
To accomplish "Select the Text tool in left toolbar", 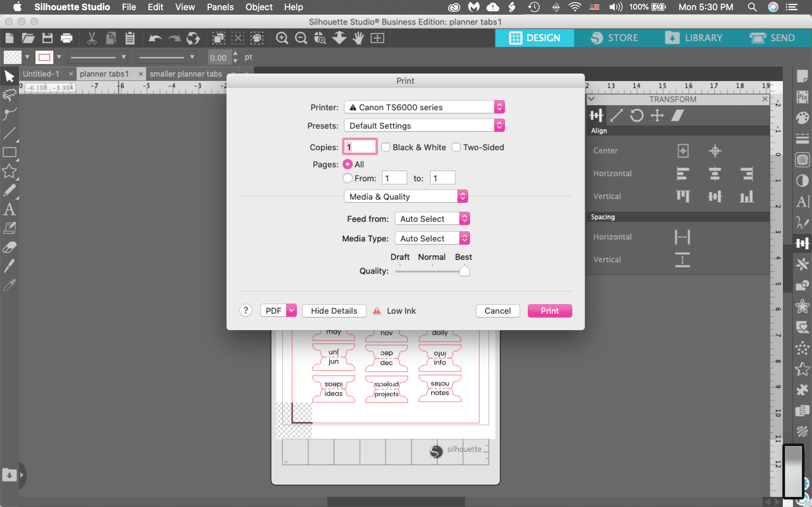I will coord(9,209).
